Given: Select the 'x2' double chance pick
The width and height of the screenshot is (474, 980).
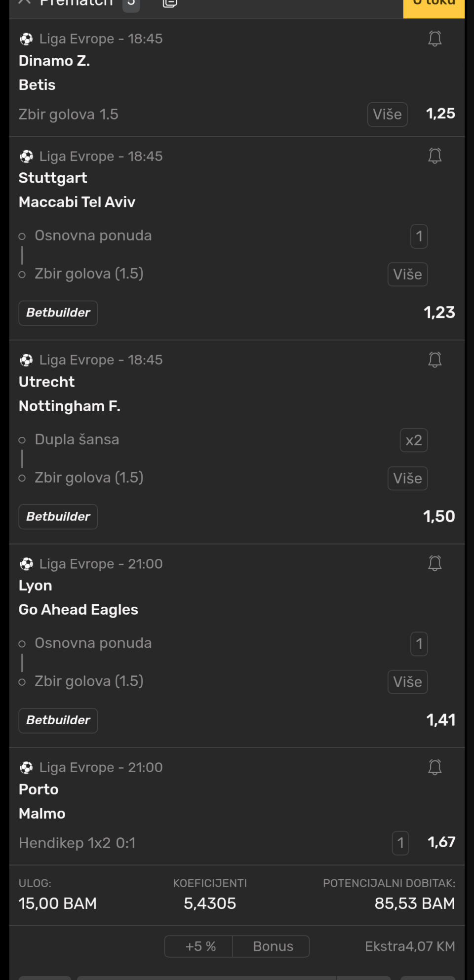Looking at the screenshot, I should point(413,440).
